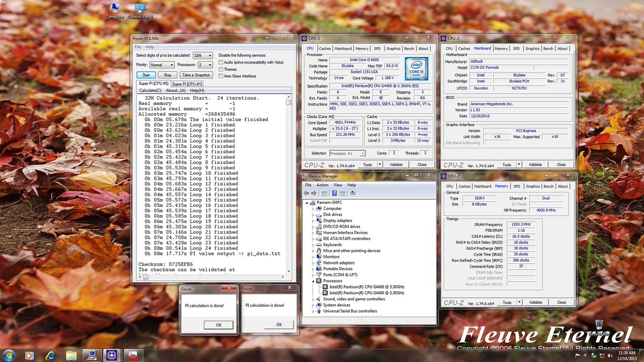Click the Mice and other pointing devices icon
The image size is (644, 362).
[319, 250]
